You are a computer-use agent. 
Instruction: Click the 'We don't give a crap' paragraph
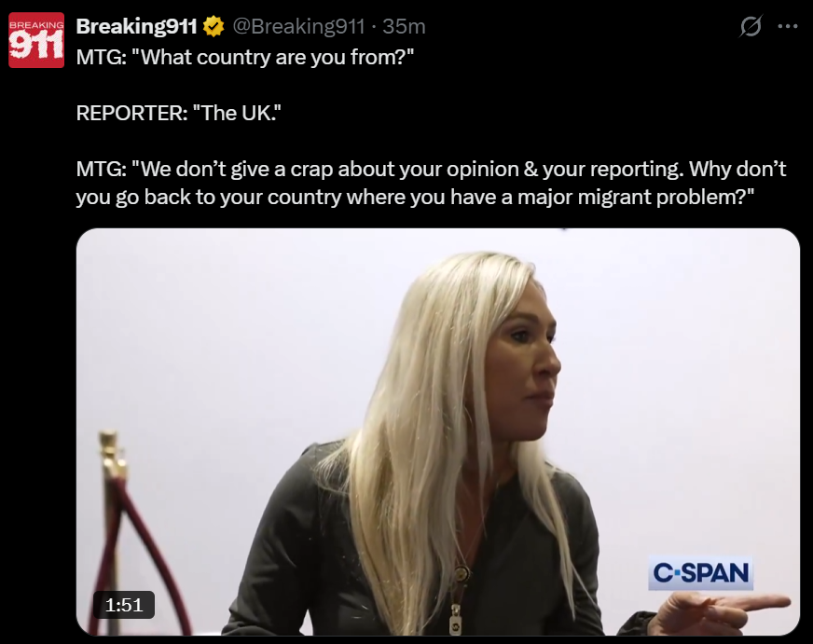coord(431,183)
